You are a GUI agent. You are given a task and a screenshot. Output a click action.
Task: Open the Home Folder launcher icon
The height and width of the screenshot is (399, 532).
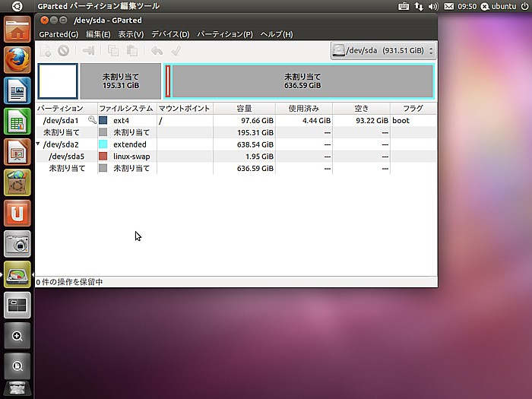17,30
